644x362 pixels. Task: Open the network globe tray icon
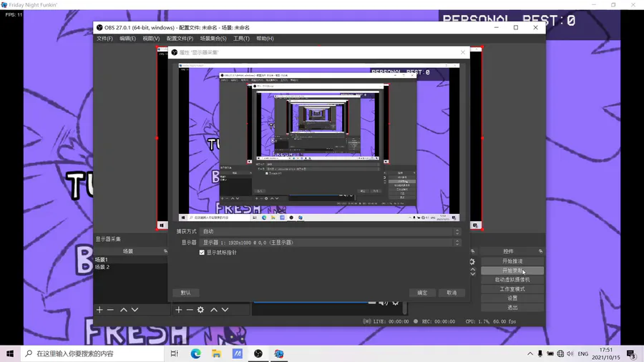(x=560, y=353)
